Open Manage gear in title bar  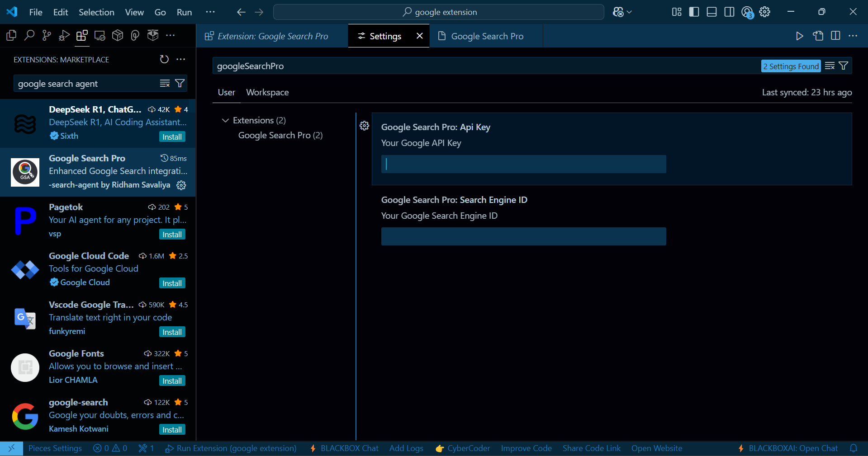765,12
